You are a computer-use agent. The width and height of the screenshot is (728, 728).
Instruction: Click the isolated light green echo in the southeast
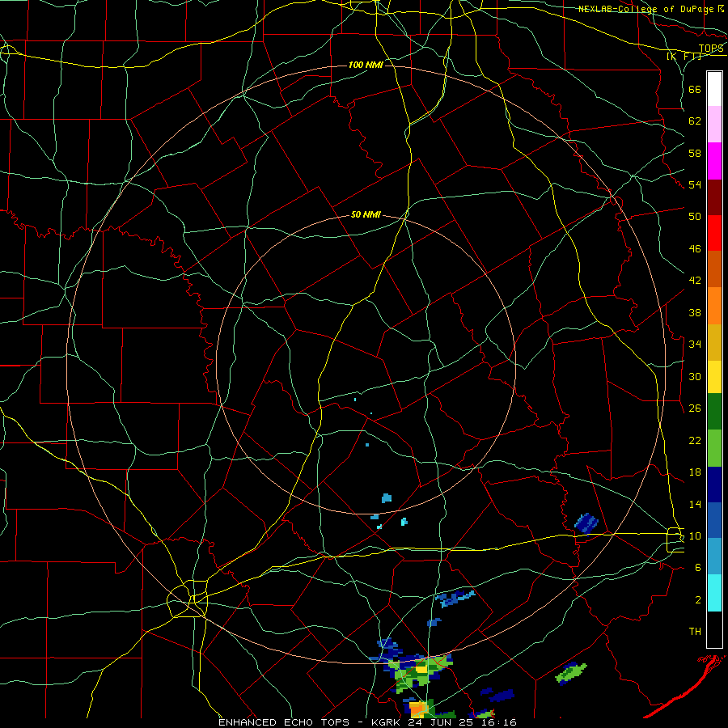(x=571, y=673)
